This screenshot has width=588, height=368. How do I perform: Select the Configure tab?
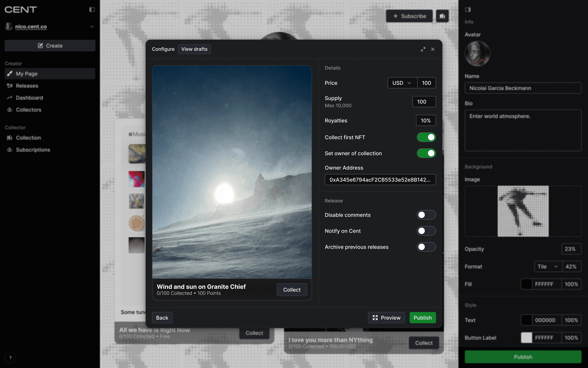(x=163, y=49)
